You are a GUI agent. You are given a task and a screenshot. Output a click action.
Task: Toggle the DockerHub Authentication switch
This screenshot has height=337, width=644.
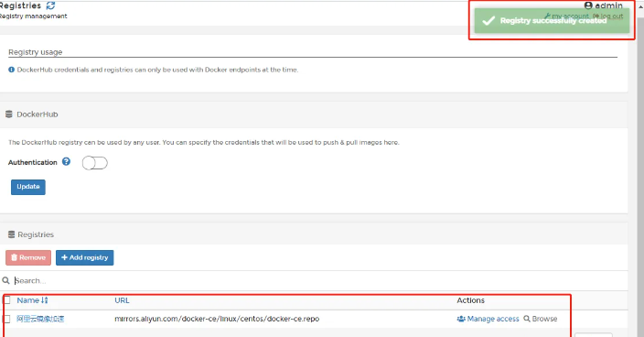94,163
